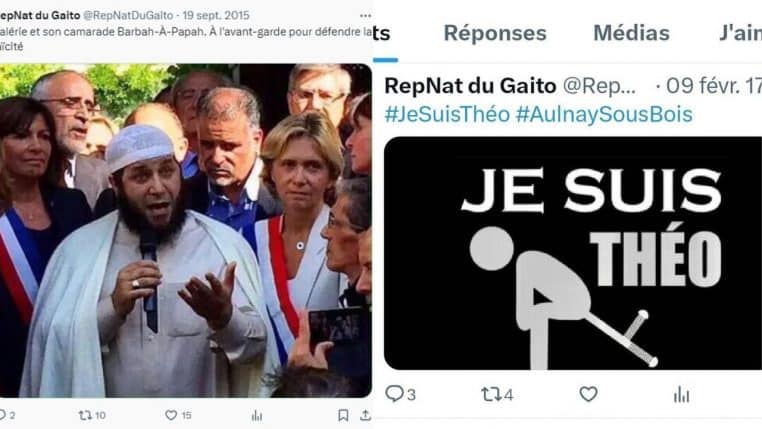The image size is (762, 429).
Task: Click the #AulnaySousBois hashtag
Action: [604, 115]
